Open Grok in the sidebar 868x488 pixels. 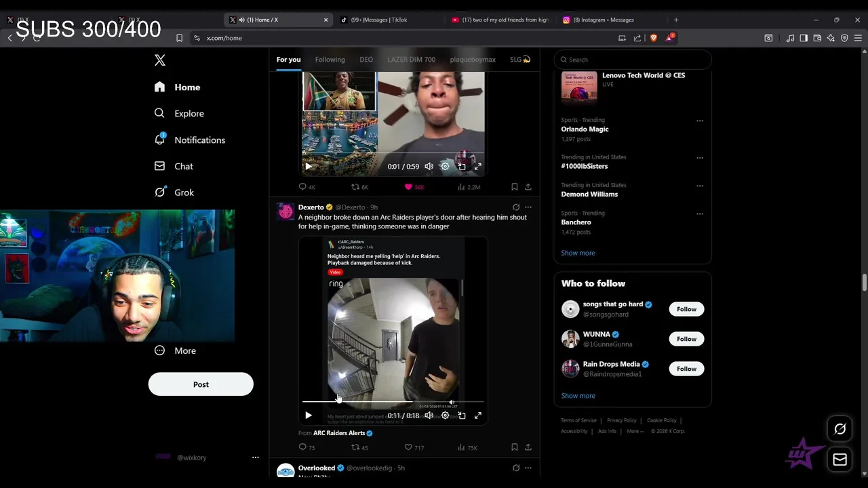(x=174, y=192)
